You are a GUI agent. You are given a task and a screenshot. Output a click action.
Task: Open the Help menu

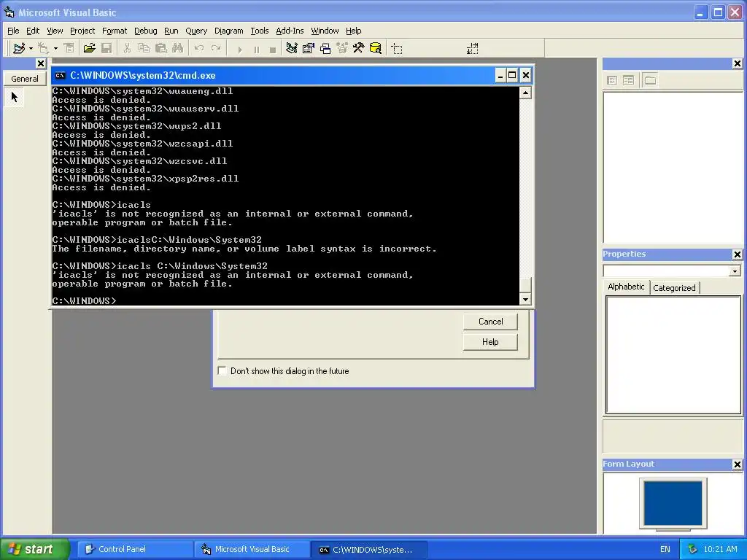click(x=354, y=31)
